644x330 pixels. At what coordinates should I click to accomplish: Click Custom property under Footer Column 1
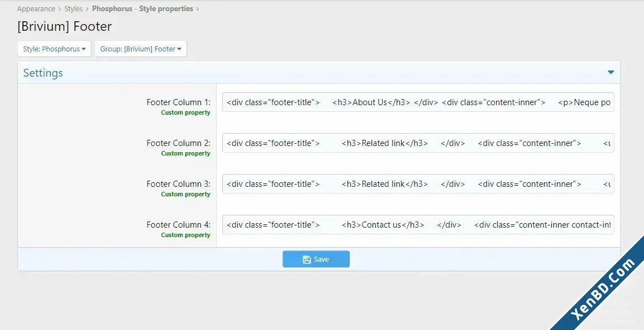pyautogui.click(x=185, y=112)
